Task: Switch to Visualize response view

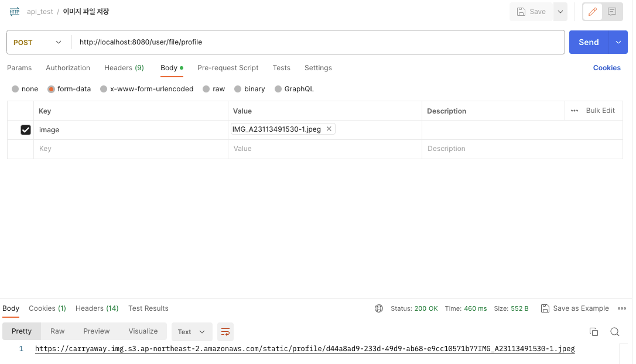Action: tap(143, 331)
